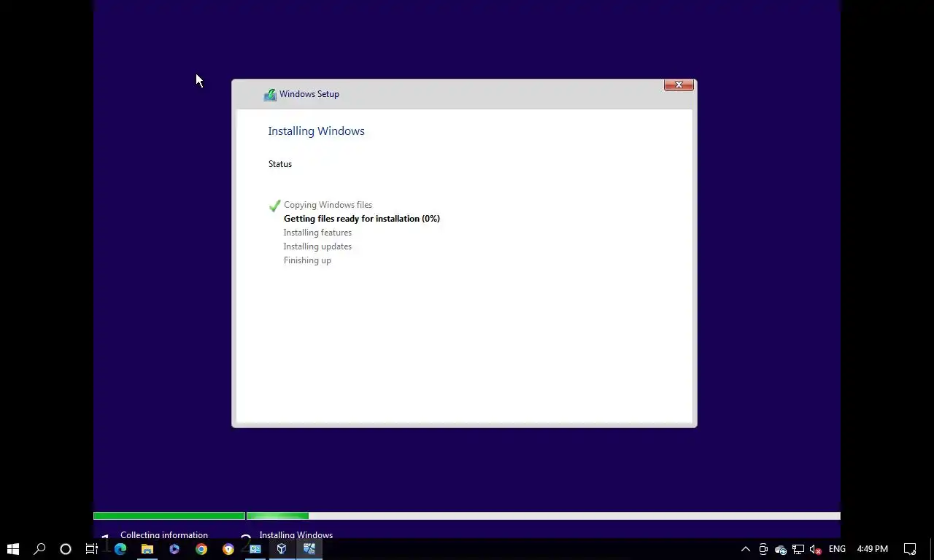Open taskbar search magnifier
This screenshot has width=934, height=560.
(x=39, y=549)
